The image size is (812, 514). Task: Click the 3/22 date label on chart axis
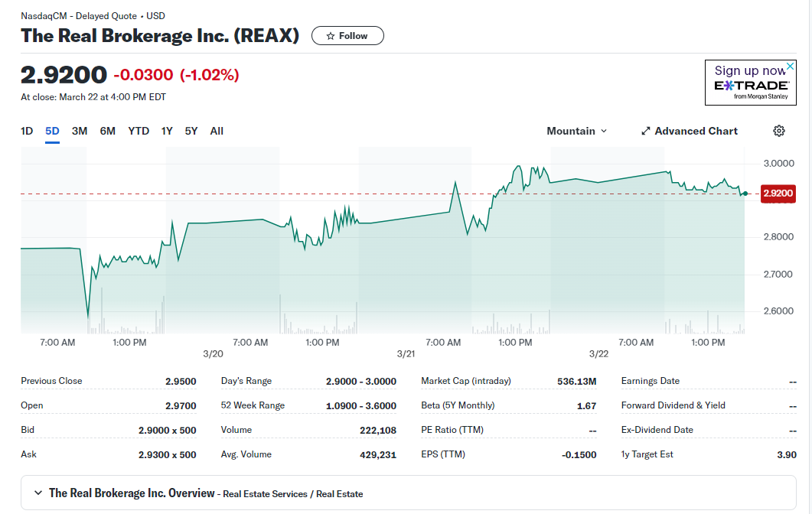tap(598, 354)
